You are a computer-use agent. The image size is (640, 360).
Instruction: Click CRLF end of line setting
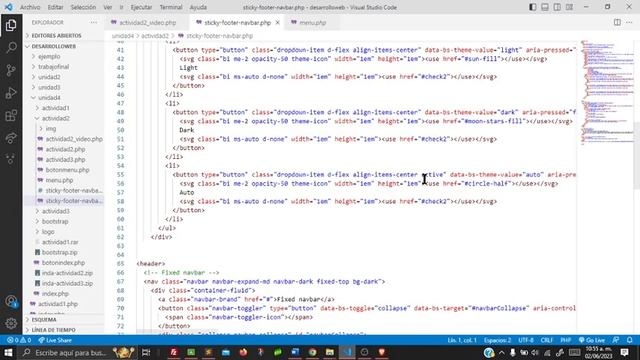click(547, 340)
